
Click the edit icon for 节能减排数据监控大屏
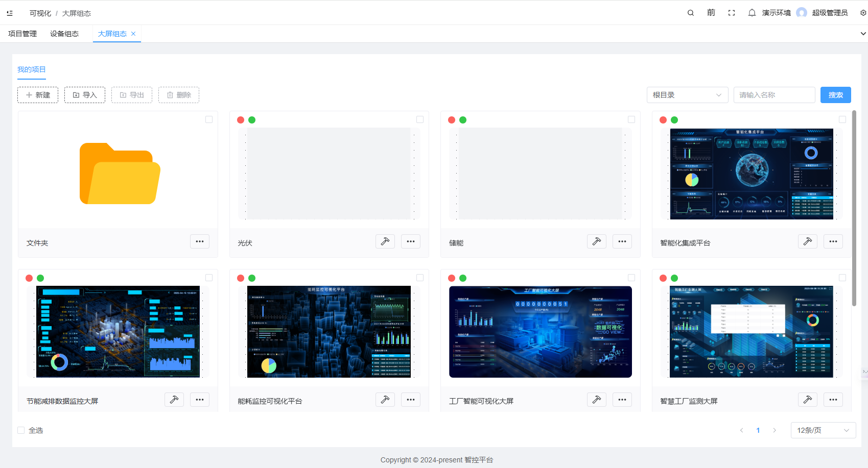(174, 400)
